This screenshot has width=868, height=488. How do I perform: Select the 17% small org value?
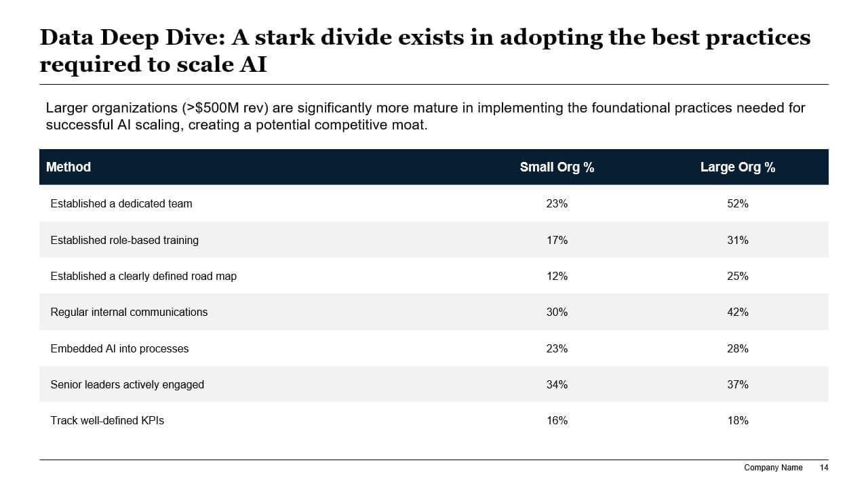(557, 240)
